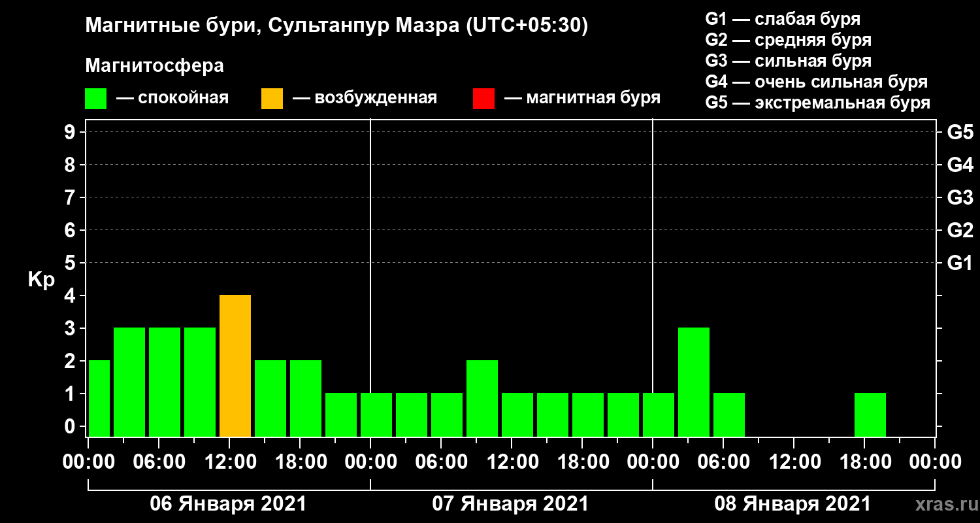Click the '12:00' time label under 07 January
Image resolution: width=980 pixels, height=523 pixels.
pos(512,462)
